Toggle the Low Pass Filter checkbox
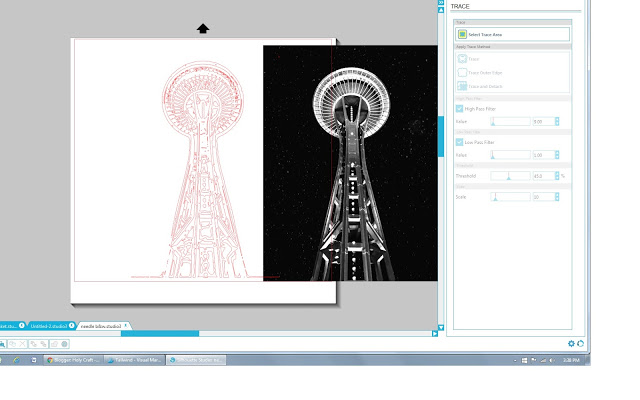640x400 pixels. (x=459, y=142)
